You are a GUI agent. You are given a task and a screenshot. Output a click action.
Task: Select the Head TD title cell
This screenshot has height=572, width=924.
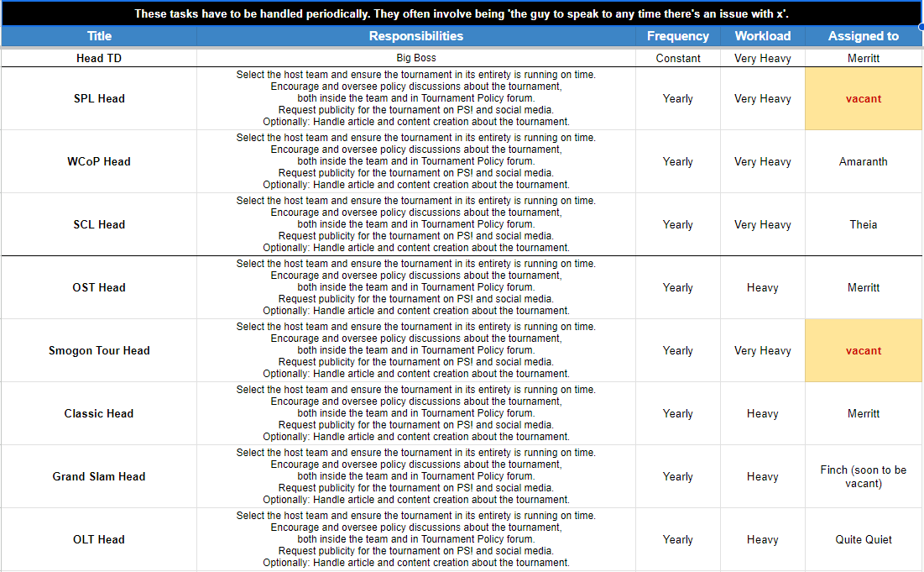click(x=99, y=58)
